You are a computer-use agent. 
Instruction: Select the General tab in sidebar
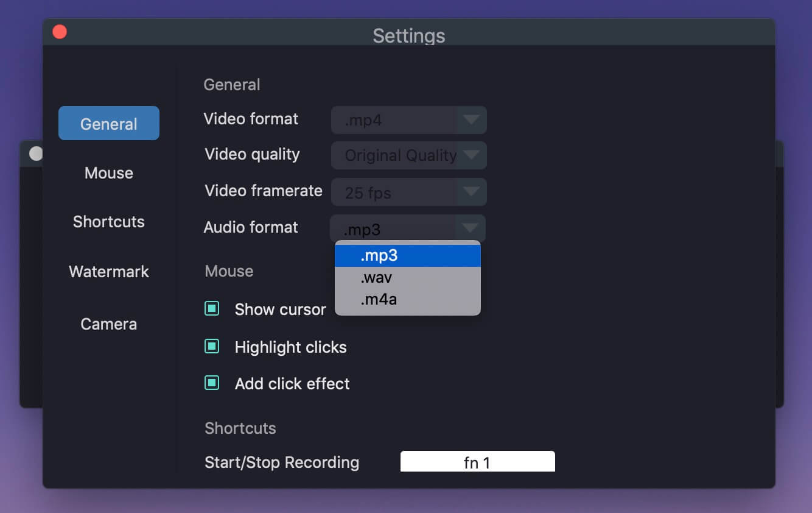click(109, 124)
